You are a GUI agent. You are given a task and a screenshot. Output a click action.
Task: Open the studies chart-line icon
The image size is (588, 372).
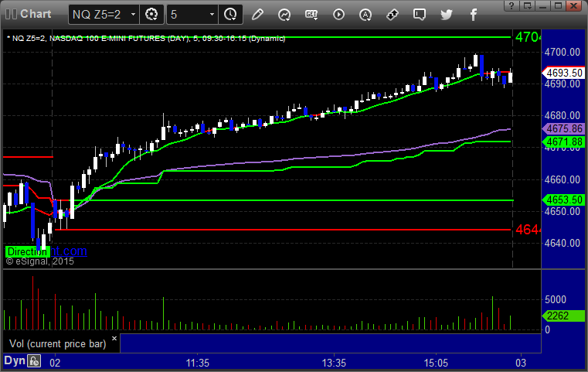pos(284,15)
